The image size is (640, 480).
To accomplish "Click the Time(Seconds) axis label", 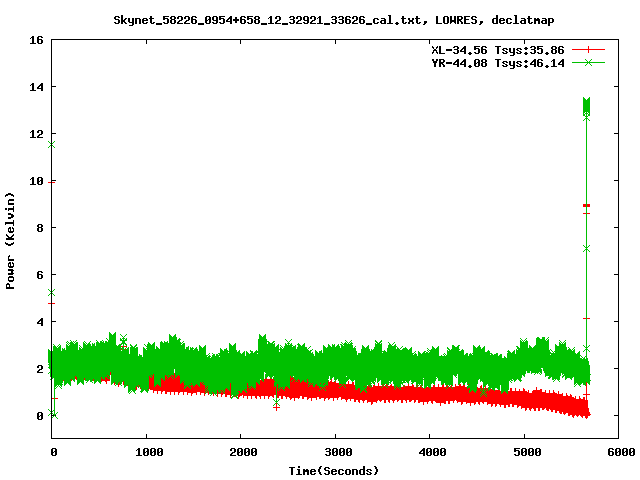I will click(333, 471).
